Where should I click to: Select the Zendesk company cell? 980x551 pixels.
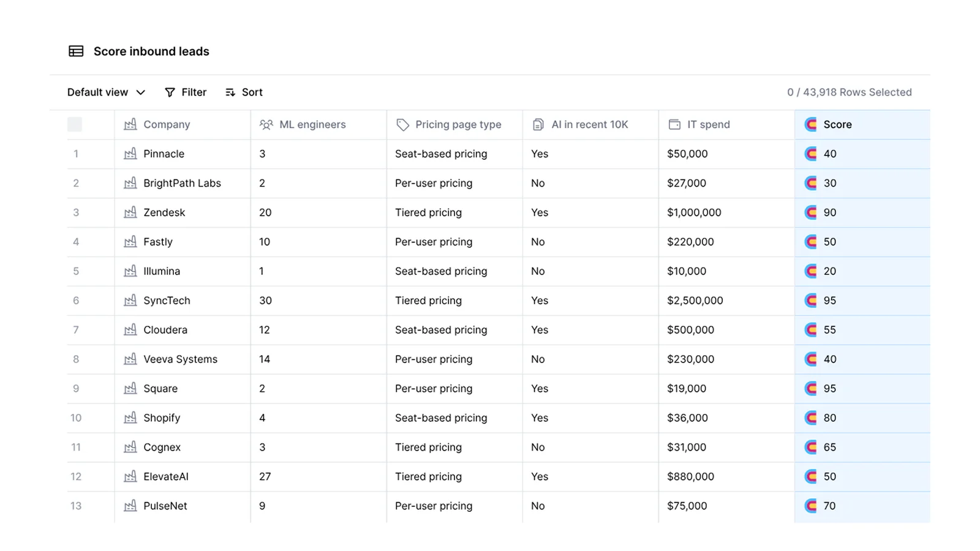183,212
